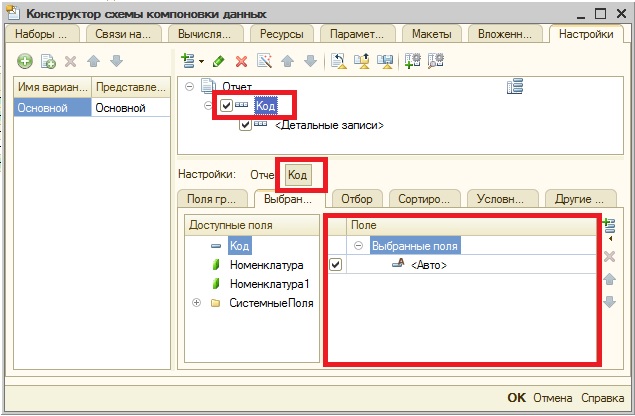Switch to the Ресурсы tab

(283, 34)
